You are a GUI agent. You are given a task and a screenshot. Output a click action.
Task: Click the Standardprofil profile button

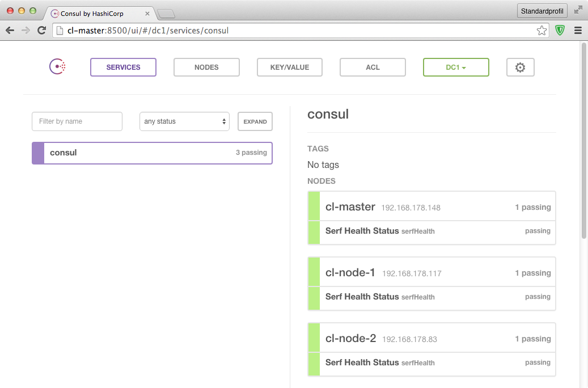(x=542, y=11)
